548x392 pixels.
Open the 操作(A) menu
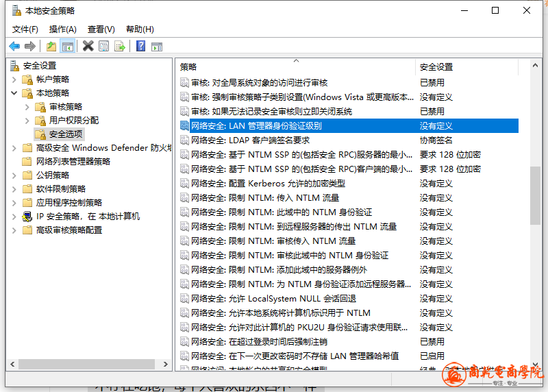(63, 29)
